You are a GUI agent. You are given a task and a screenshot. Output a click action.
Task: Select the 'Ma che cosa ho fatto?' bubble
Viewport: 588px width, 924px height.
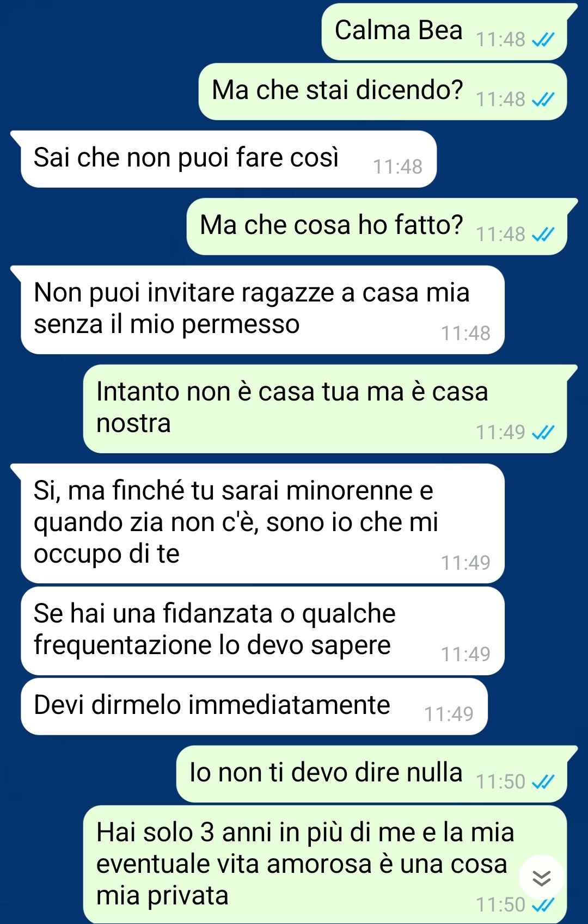(378, 226)
